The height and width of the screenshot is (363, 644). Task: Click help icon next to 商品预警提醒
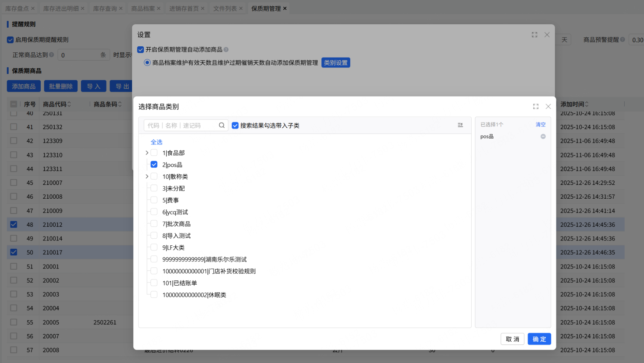point(622,40)
